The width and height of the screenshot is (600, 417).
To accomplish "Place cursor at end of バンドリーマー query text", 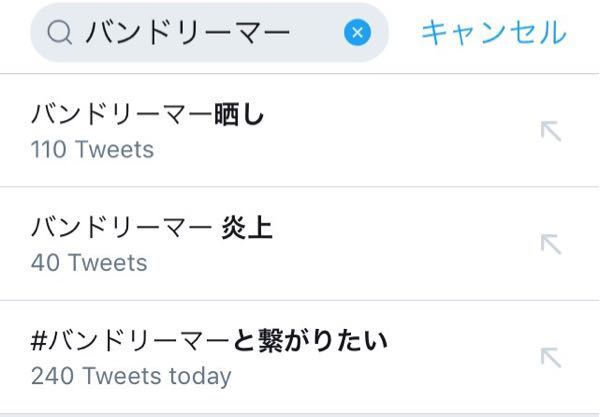I will tap(293, 34).
